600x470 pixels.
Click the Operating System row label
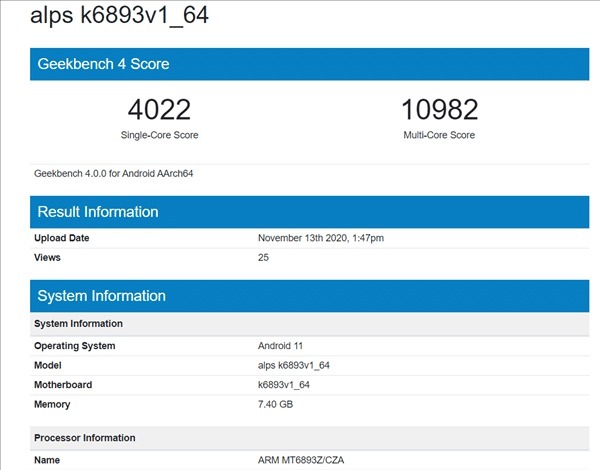[75, 346]
